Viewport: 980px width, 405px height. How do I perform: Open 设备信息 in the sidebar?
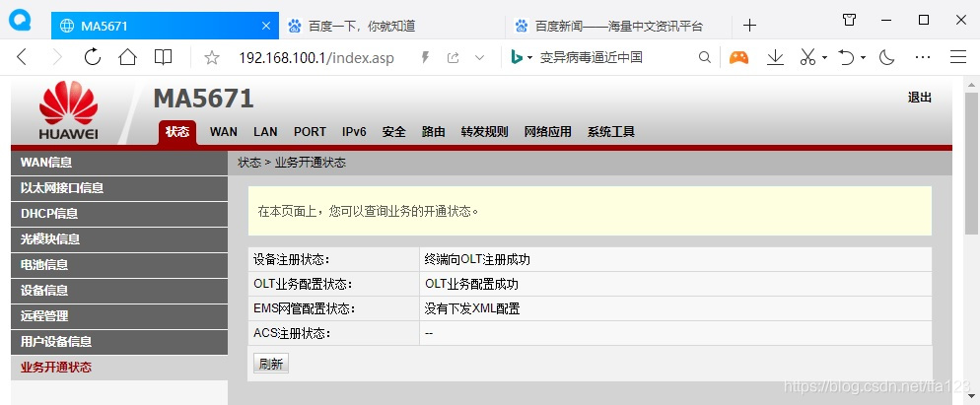point(119,291)
